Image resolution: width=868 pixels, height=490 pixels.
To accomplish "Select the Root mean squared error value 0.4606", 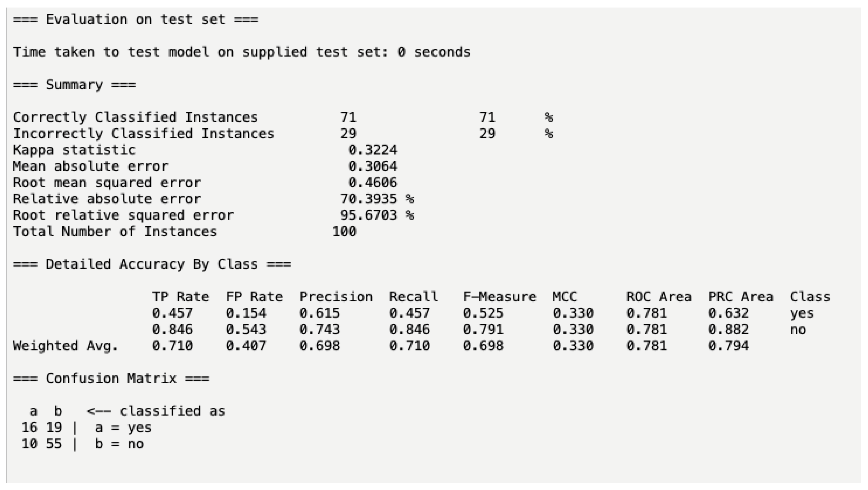I will (x=373, y=183).
